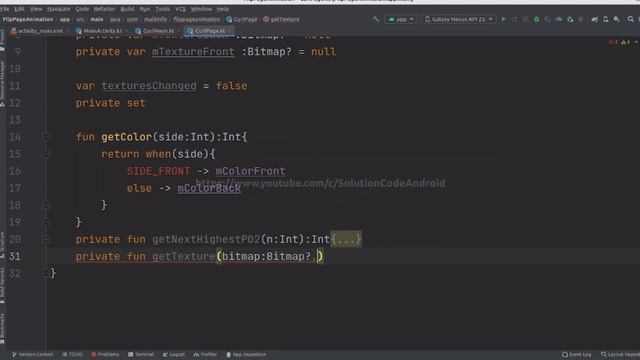The width and height of the screenshot is (640, 360).
Task: Open the TODO tool window
Action: (72, 354)
